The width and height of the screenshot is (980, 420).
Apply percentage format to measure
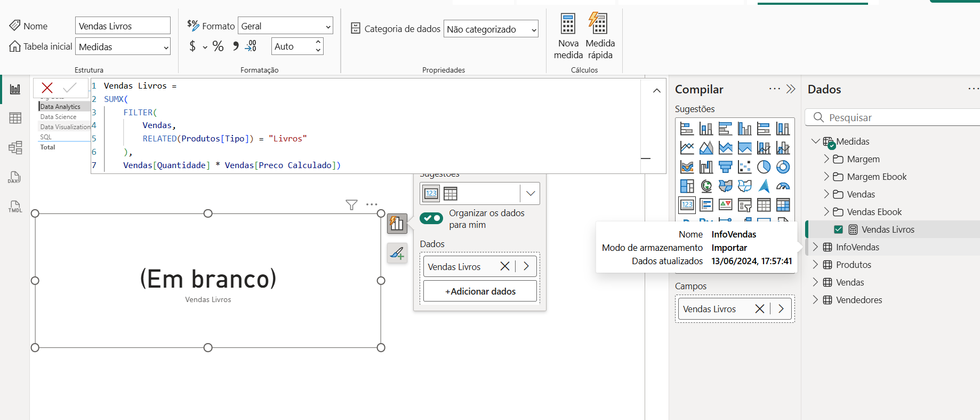tap(218, 46)
